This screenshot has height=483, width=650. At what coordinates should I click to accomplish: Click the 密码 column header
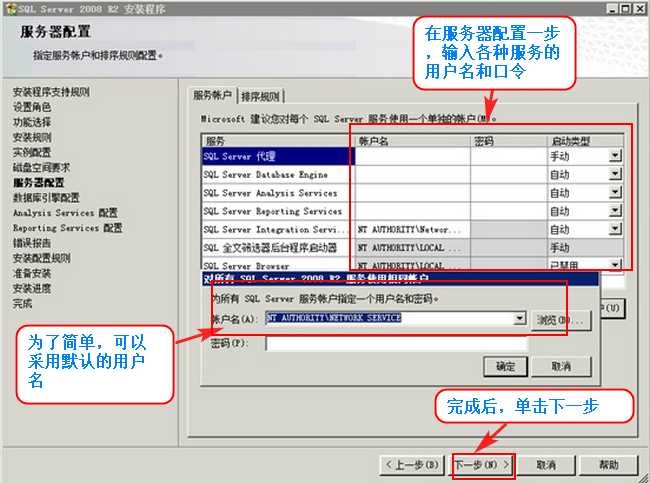(x=509, y=141)
